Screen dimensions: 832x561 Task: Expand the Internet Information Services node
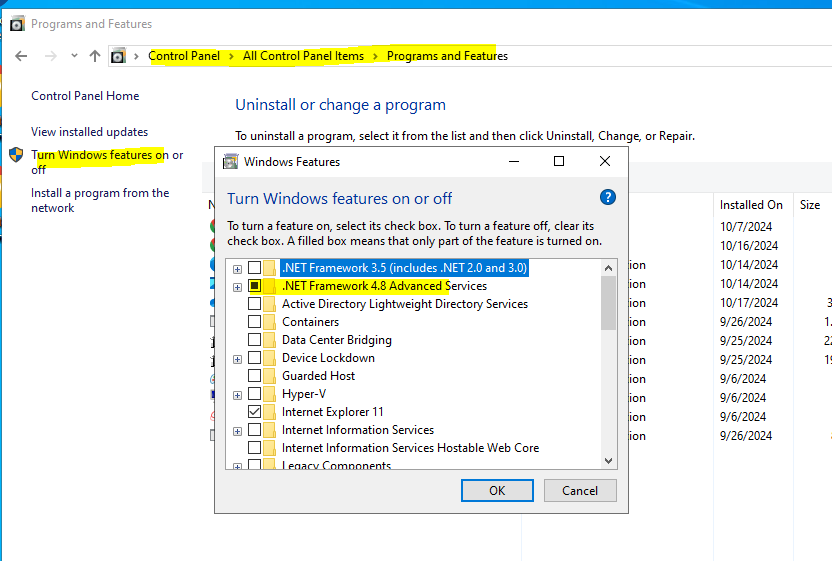click(x=237, y=431)
